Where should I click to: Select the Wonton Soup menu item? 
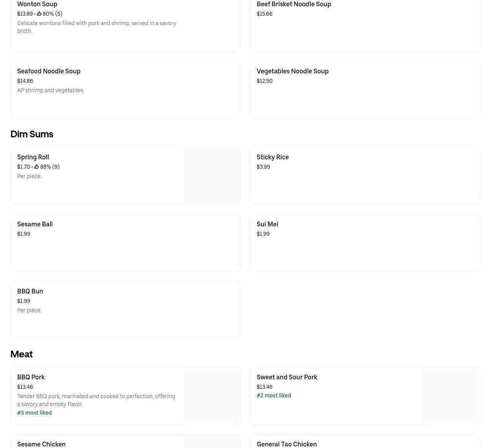tap(125, 23)
